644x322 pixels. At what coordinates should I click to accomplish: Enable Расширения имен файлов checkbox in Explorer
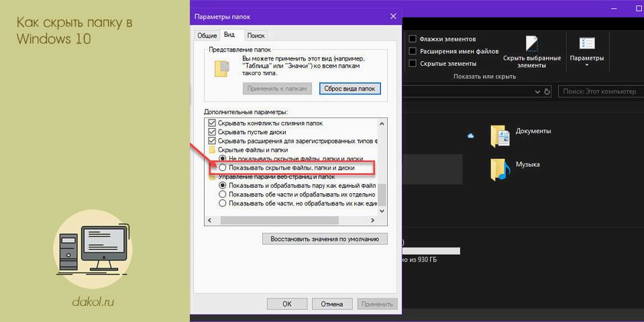point(413,52)
